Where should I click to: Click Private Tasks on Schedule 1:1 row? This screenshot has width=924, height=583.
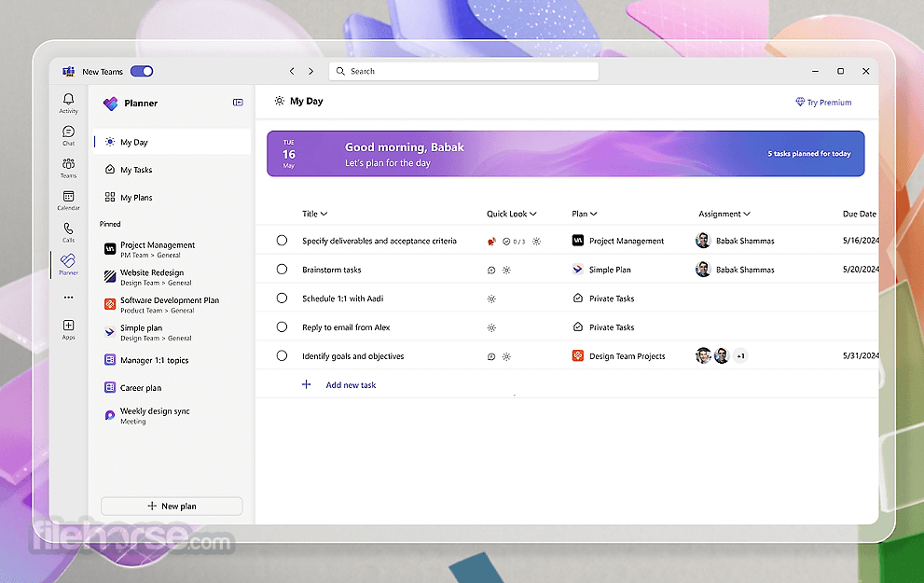[612, 298]
